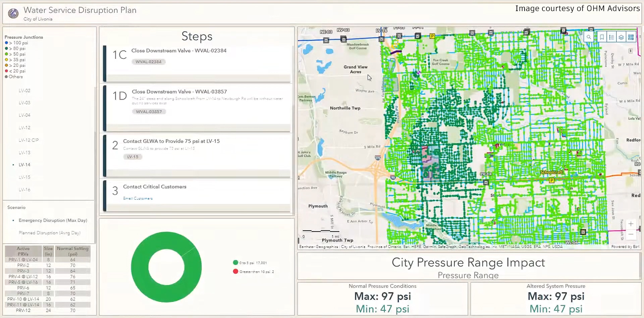Open the map search tool
This screenshot has height=318, width=644.
click(589, 37)
